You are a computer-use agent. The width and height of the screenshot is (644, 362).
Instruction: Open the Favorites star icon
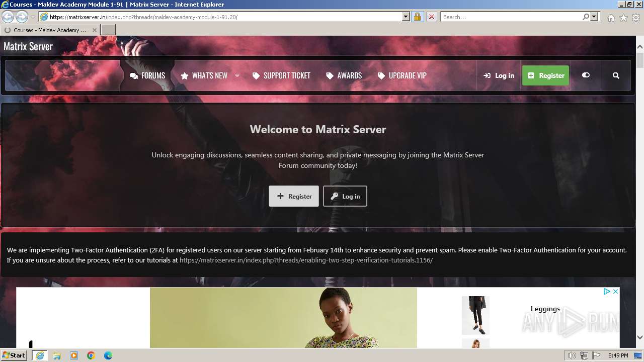(x=623, y=17)
